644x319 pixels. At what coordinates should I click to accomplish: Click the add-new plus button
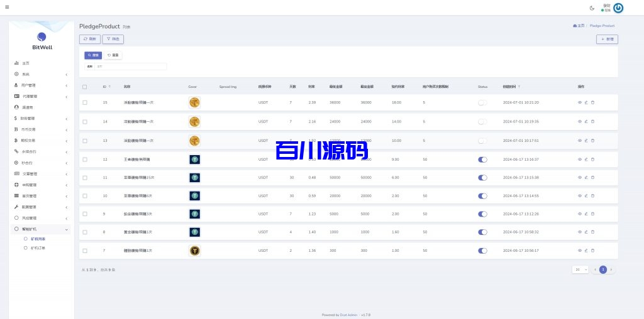(607, 40)
